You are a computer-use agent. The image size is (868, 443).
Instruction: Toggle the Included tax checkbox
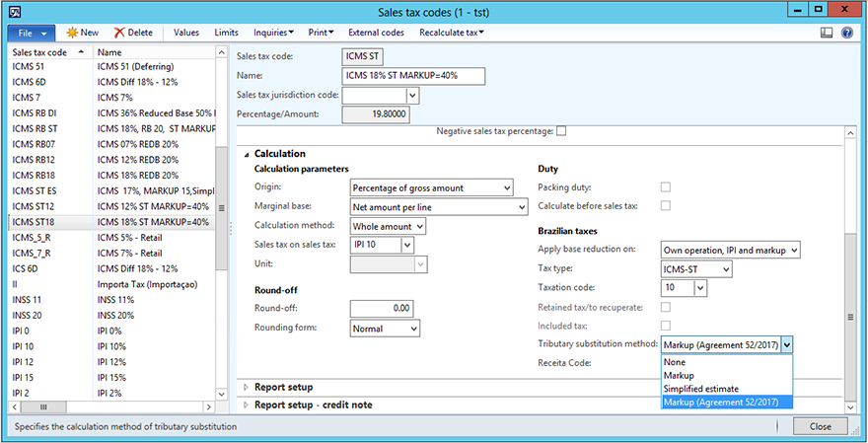[x=666, y=326]
